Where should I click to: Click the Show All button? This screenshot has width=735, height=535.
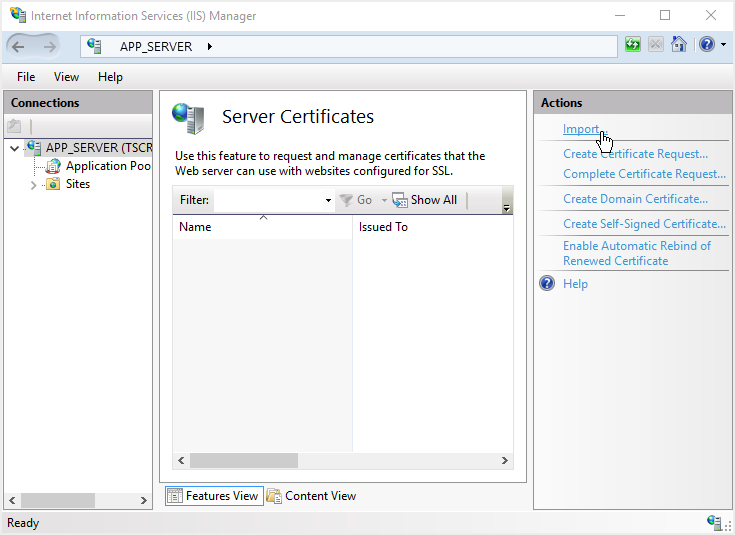click(424, 200)
